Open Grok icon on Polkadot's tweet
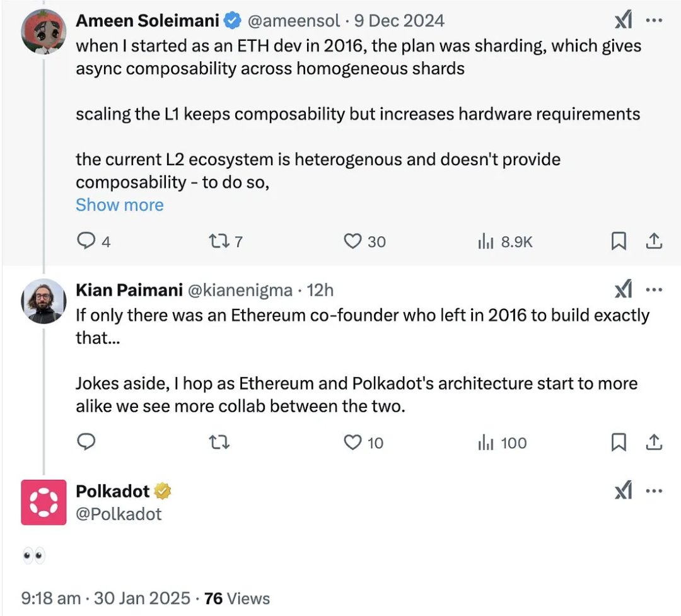681x616 pixels. tap(624, 491)
